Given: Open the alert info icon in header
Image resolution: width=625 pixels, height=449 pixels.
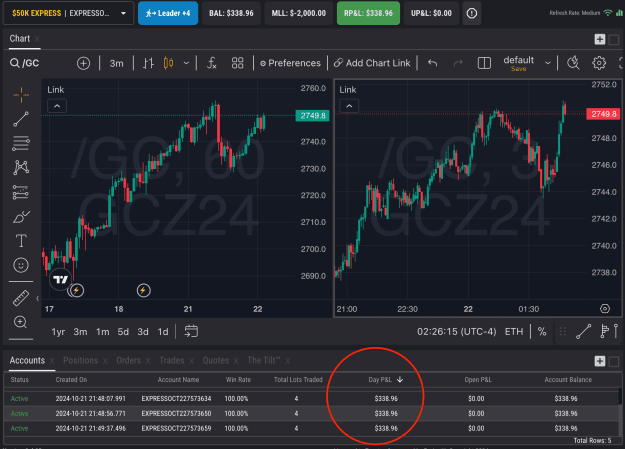Looking at the screenshot, I should pos(472,13).
